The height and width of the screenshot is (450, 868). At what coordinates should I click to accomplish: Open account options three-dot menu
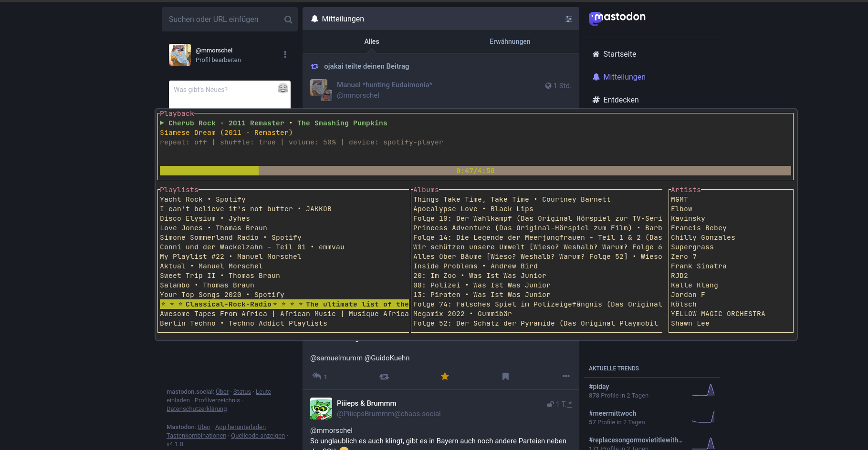285,54
